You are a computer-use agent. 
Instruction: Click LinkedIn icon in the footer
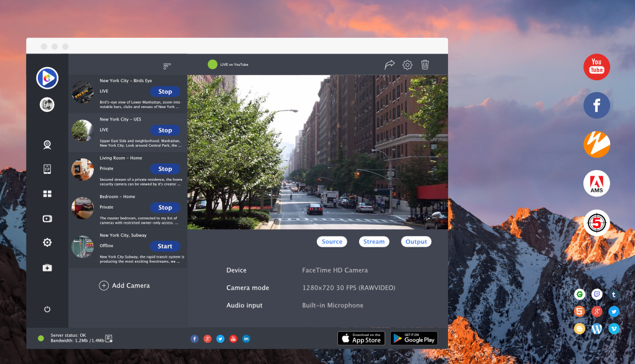point(246,339)
